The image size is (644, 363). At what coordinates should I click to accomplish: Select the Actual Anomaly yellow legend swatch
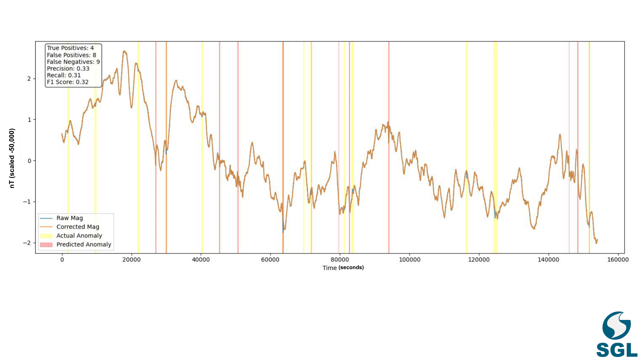46,236
